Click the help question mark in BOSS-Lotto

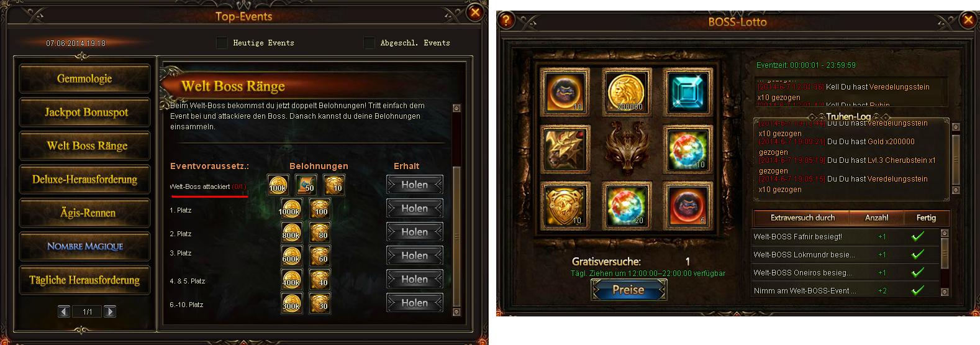tap(506, 20)
